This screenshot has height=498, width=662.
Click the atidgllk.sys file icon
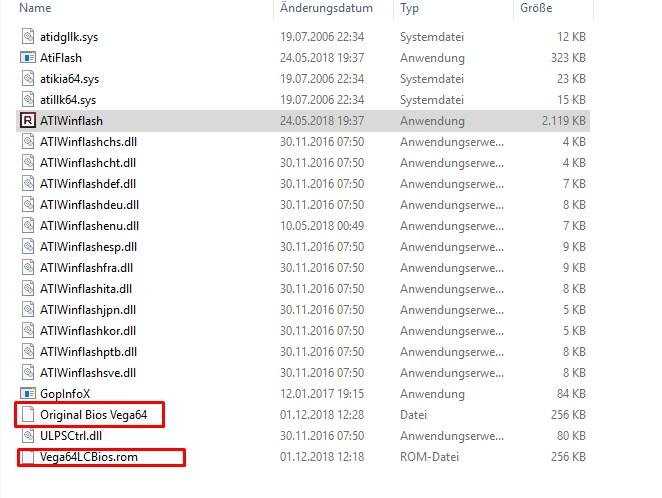[28, 36]
